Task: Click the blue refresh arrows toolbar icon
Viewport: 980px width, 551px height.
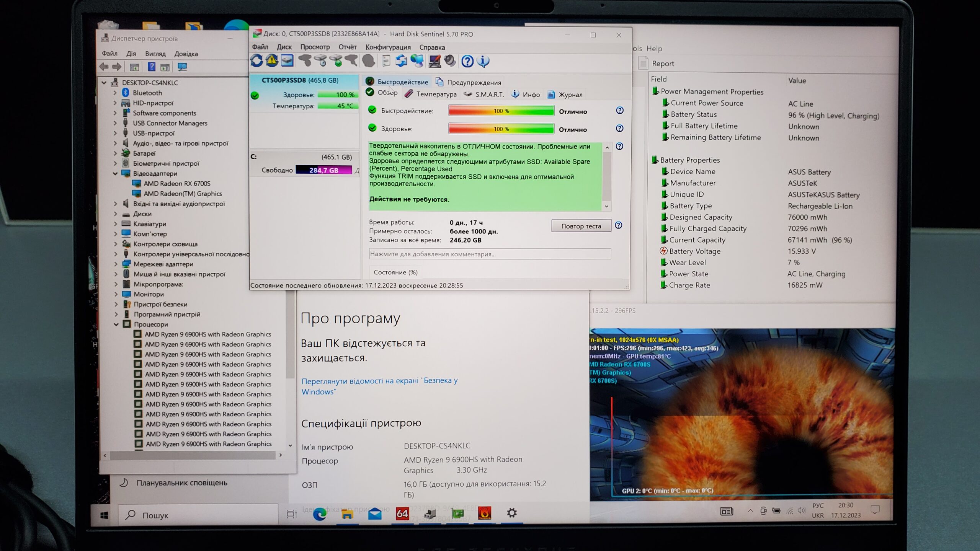Action: tap(257, 61)
